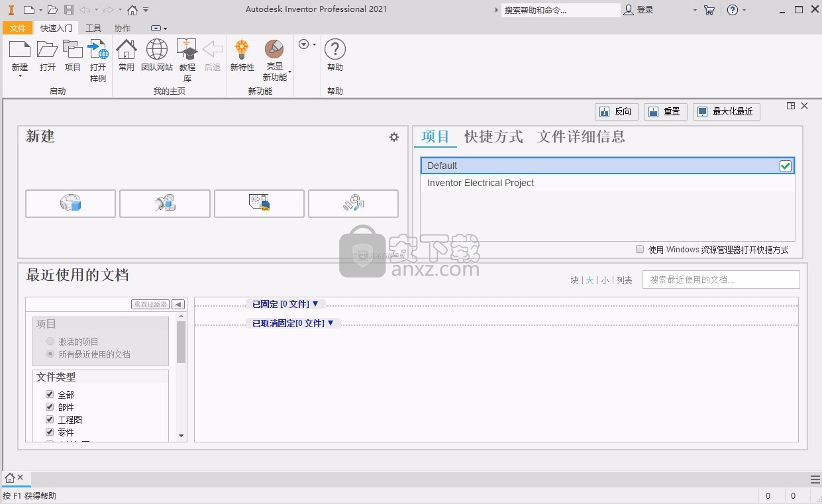
Task: Click the shopping cart icon in title bar
Action: 709,10
